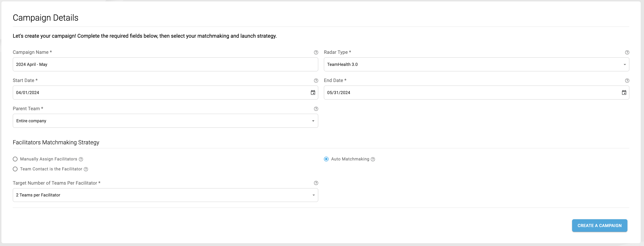Screen dimensions: 644x246
Task: Click the 'Campaign Name *' label
Action: pyautogui.click(x=32, y=52)
